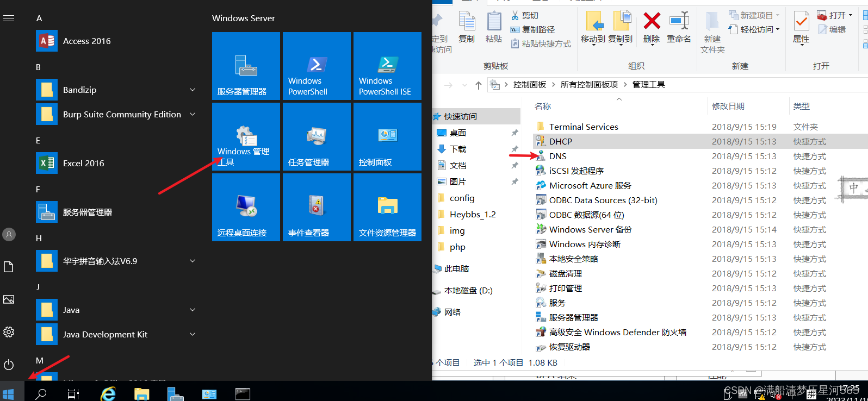Screen dimensions: 868x401
Task: Open the 打开 dropdown in the ribbon
Action: [835, 15]
